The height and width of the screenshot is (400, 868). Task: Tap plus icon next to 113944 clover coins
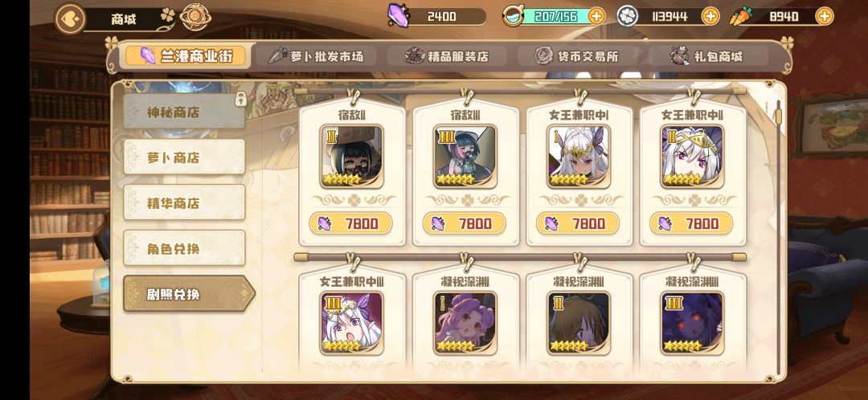pyautogui.click(x=710, y=16)
